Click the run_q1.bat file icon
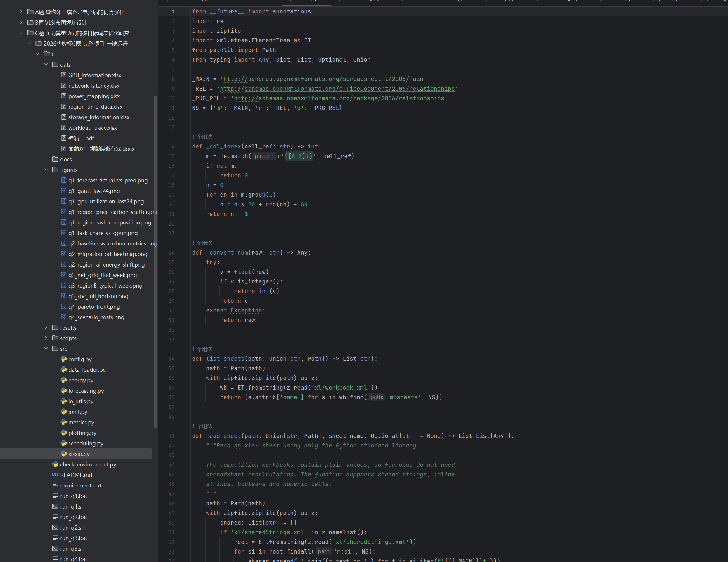Viewport: 728px width, 562px height. (x=55, y=496)
